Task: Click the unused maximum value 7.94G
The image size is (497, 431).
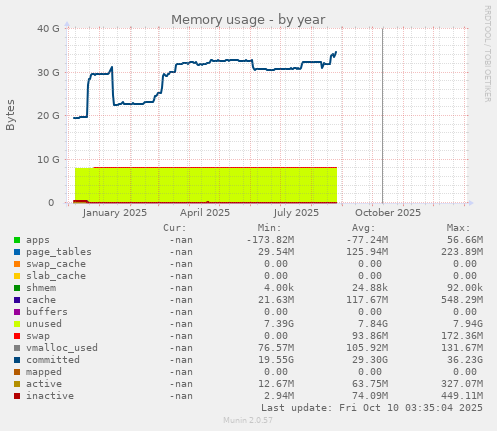Action: [x=468, y=324]
